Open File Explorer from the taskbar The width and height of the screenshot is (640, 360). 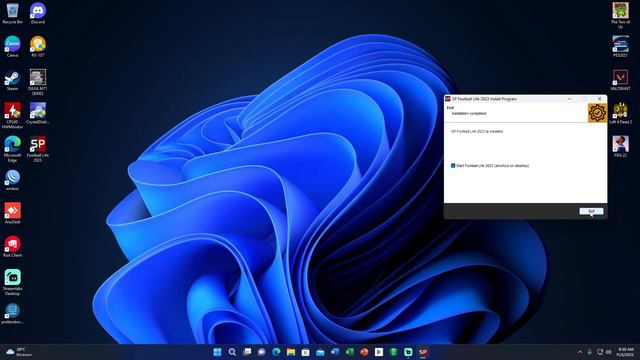[x=291, y=352]
